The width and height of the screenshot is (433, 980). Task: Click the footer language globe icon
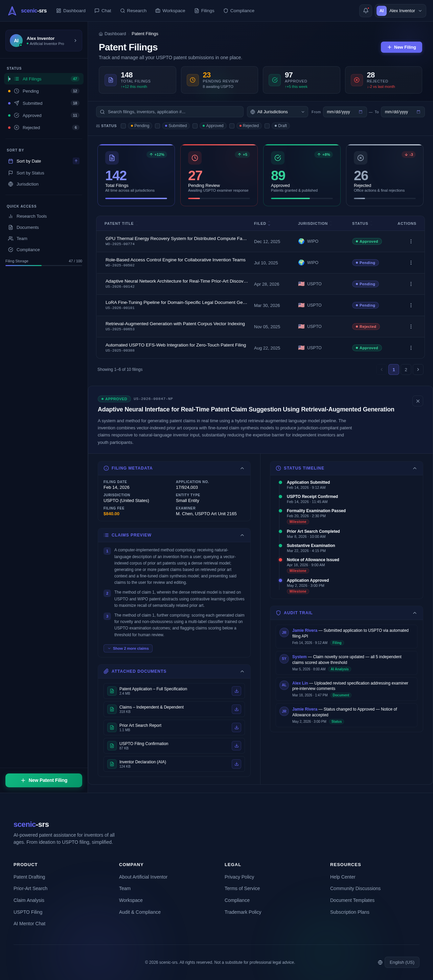pyautogui.click(x=380, y=962)
